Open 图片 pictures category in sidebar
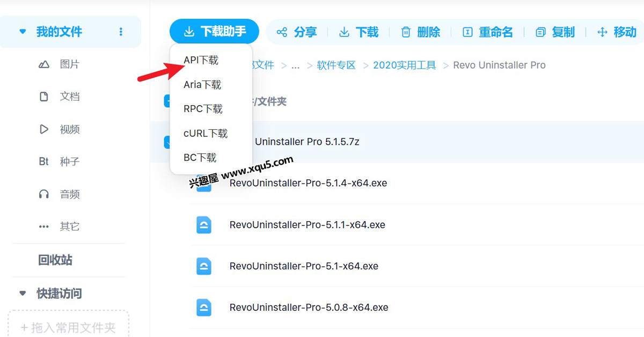This screenshot has height=337, width=644. pos(59,64)
